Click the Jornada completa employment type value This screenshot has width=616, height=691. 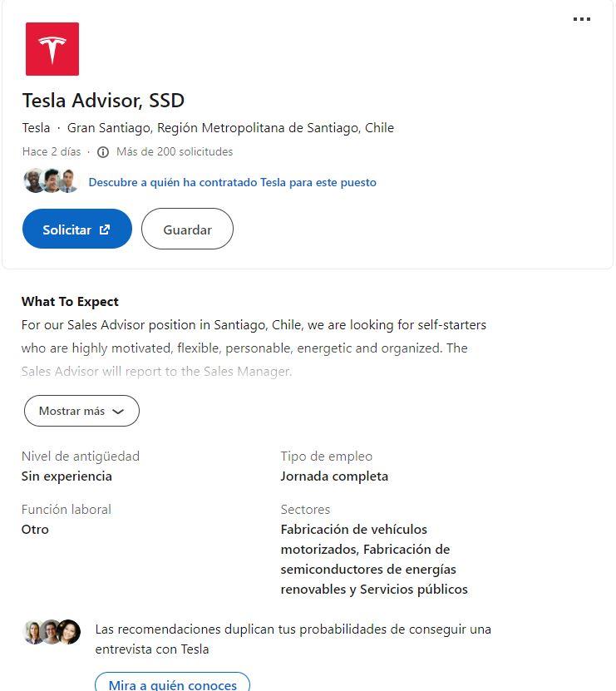[334, 476]
